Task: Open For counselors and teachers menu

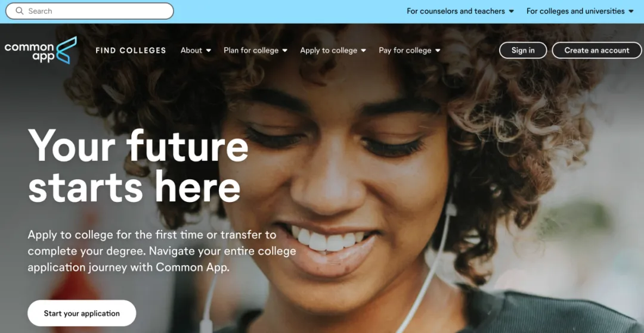Action: pos(460,11)
